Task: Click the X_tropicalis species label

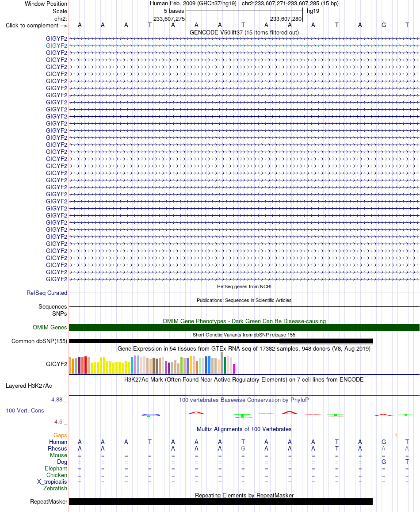Action: coord(52,482)
